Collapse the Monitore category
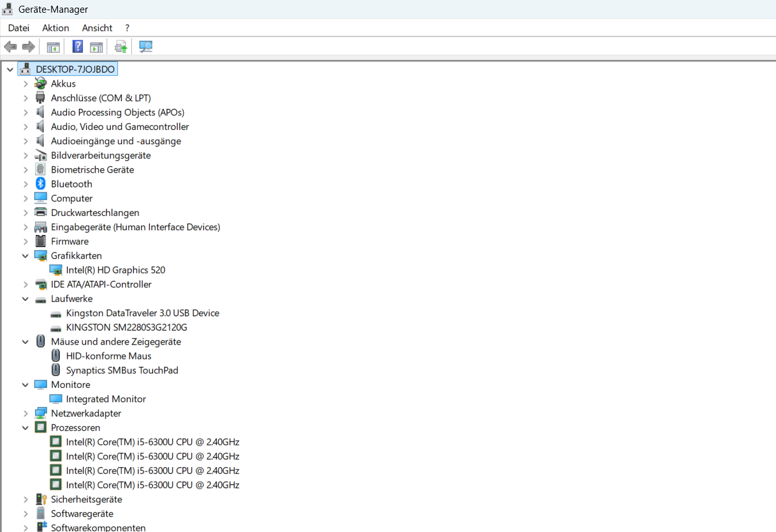 (26, 384)
